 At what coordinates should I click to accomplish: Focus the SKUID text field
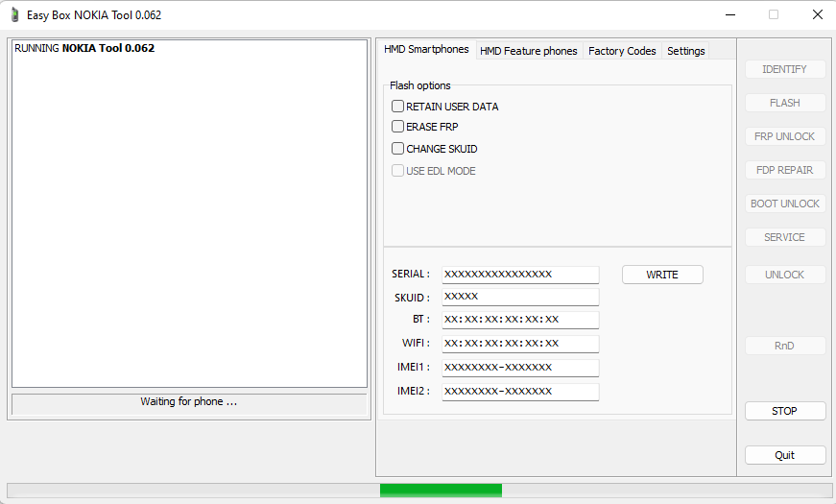(x=520, y=297)
